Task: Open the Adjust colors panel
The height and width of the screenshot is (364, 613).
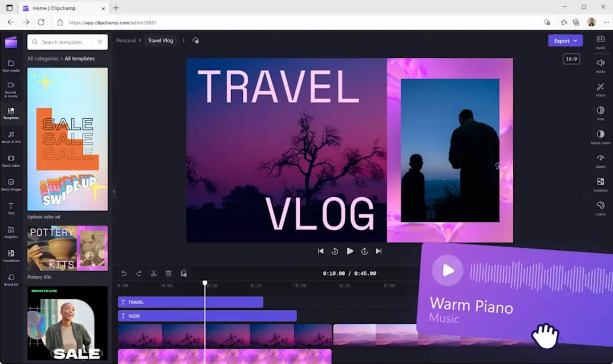Action: point(600,137)
